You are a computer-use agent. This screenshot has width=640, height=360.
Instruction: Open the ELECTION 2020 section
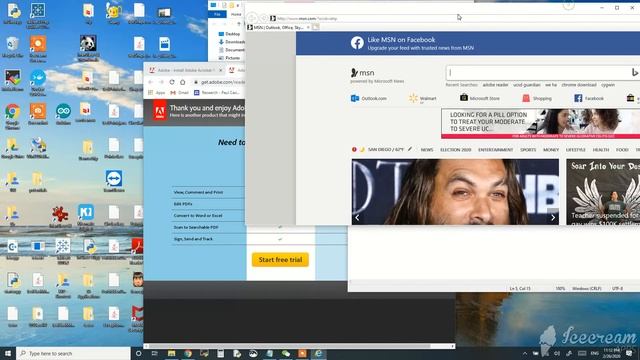click(456, 150)
